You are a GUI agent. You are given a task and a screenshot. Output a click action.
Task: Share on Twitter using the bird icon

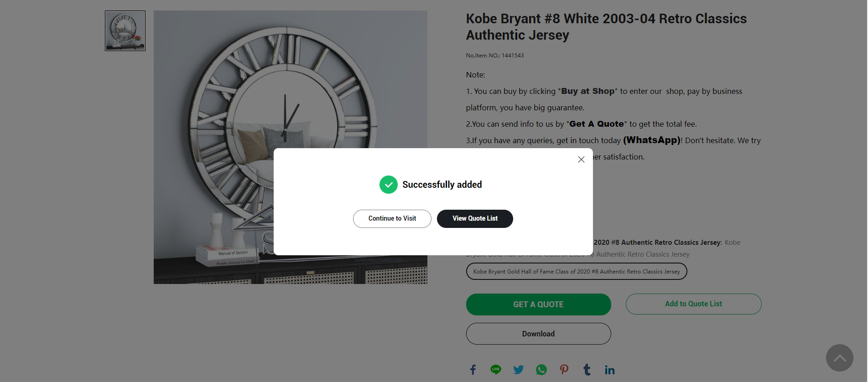(519, 370)
